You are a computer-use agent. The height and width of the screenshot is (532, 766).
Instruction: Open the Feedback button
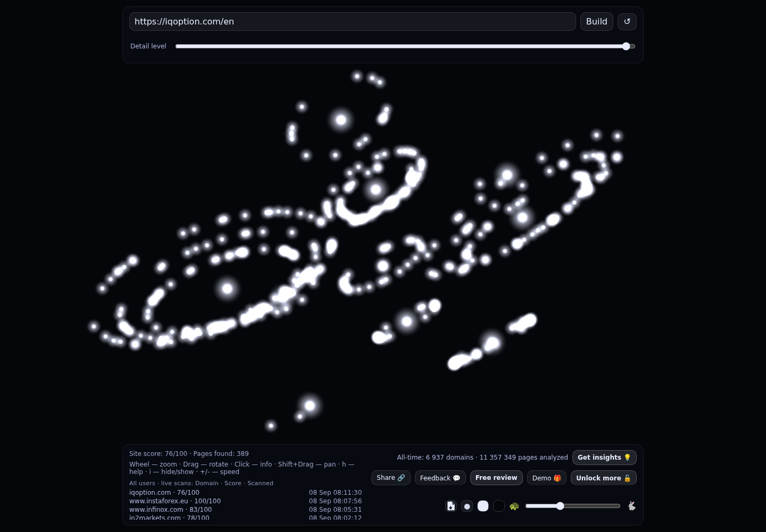tap(440, 478)
